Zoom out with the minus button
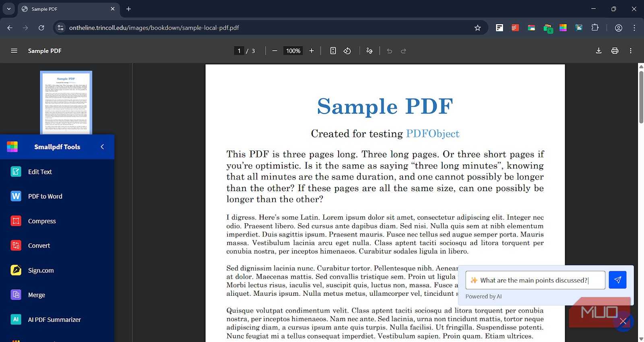This screenshot has height=342, width=644. (x=275, y=51)
